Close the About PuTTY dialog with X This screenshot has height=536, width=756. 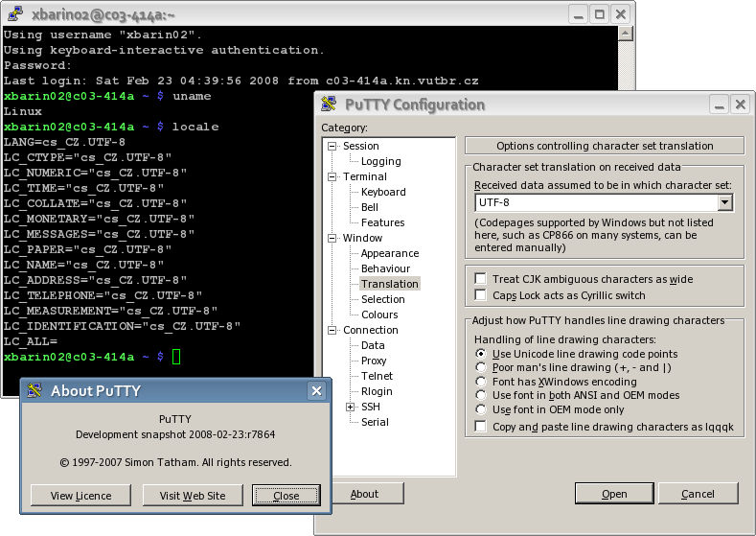coord(316,391)
